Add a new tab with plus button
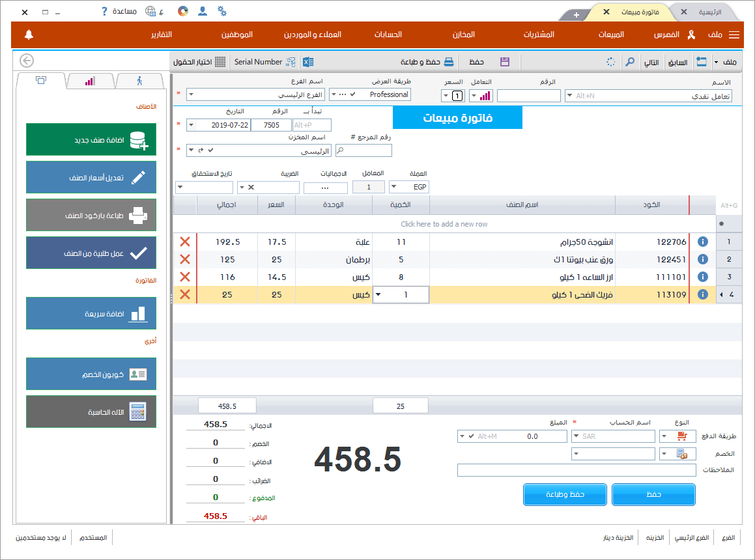This screenshot has width=755, height=560. tap(577, 15)
